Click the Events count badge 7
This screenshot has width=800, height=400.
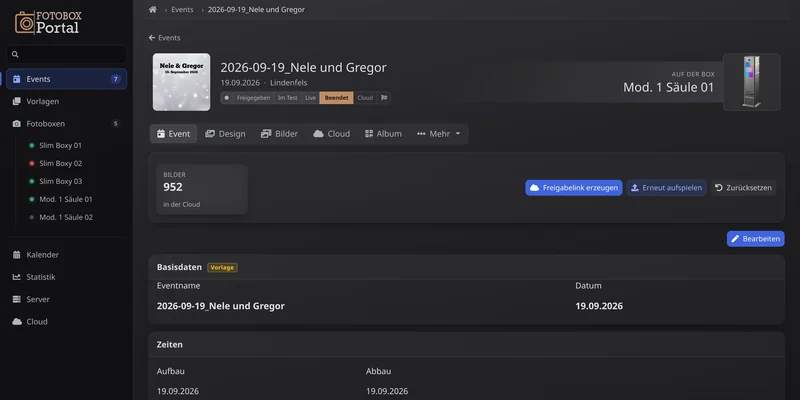[x=116, y=79]
